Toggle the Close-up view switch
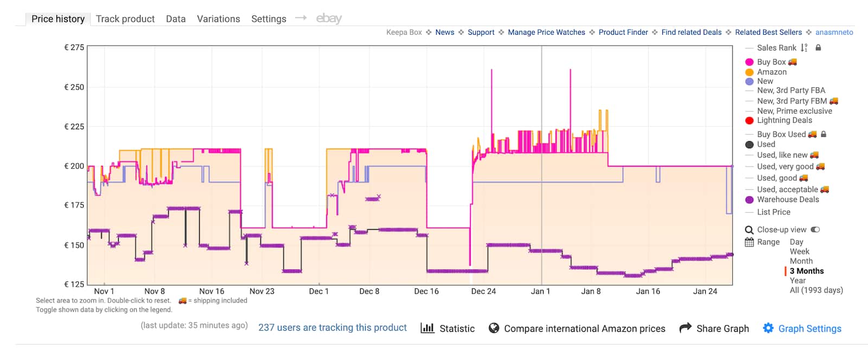The image size is (868, 353). (x=815, y=230)
